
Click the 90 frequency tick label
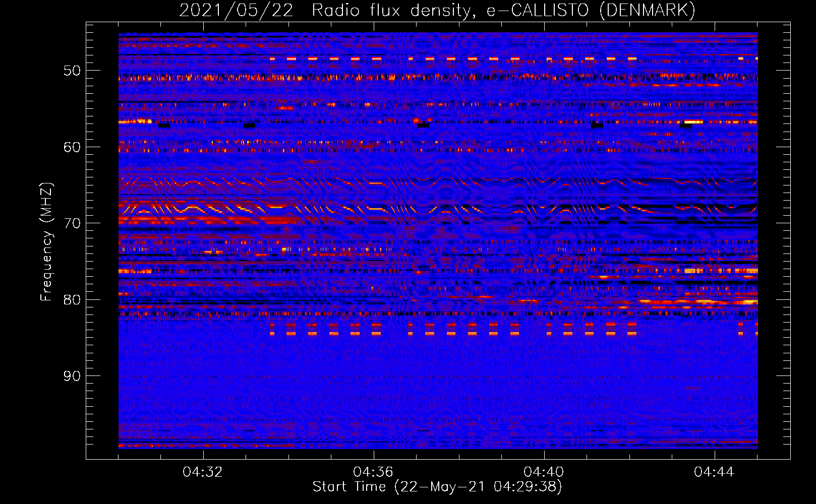(72, 376)
